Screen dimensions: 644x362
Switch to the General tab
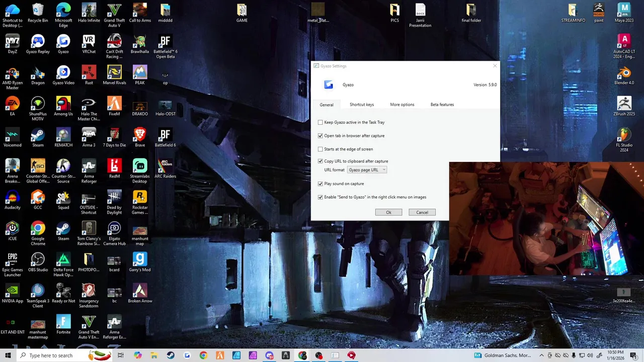327,105
